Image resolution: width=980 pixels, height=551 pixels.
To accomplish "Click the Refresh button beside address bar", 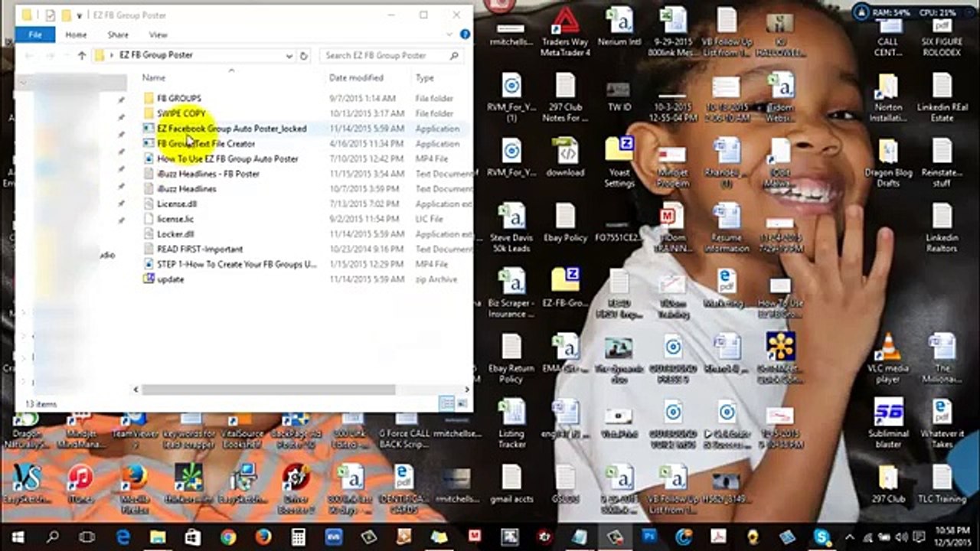I will 304,55.
